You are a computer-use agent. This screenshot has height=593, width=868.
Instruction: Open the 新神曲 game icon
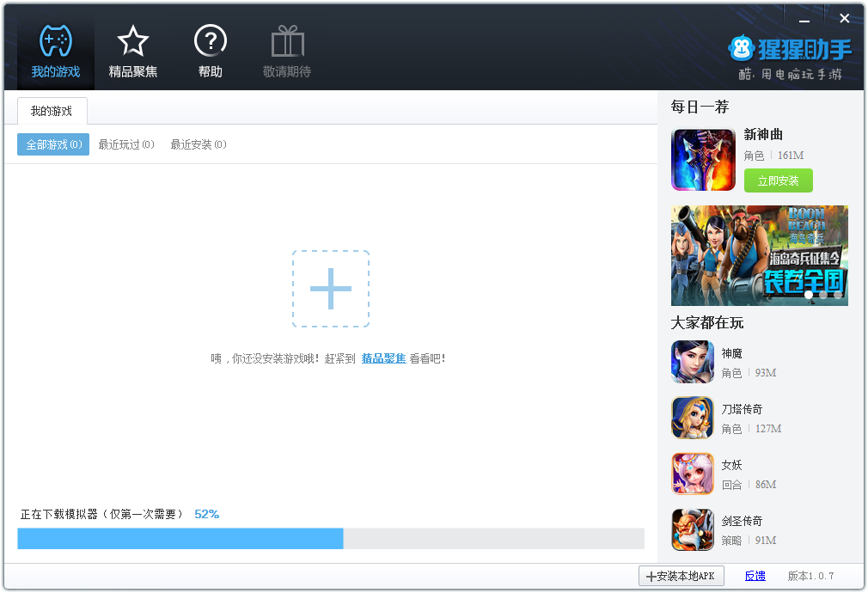(x=702, y=158)
